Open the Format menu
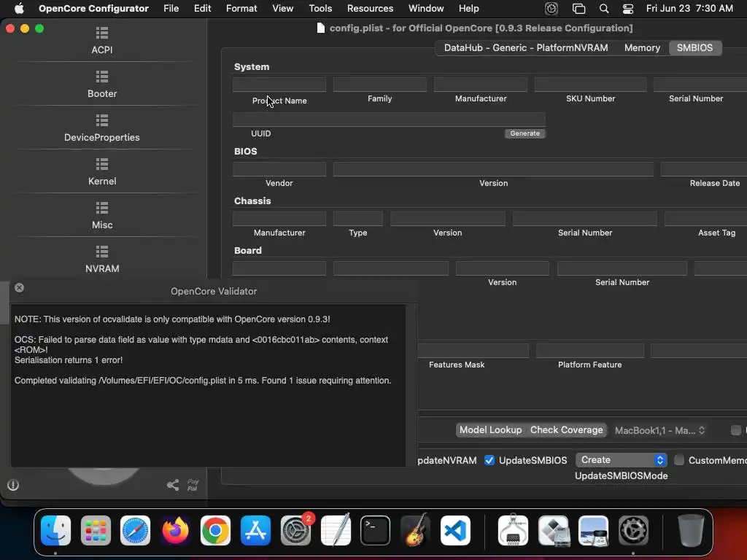 241,9
